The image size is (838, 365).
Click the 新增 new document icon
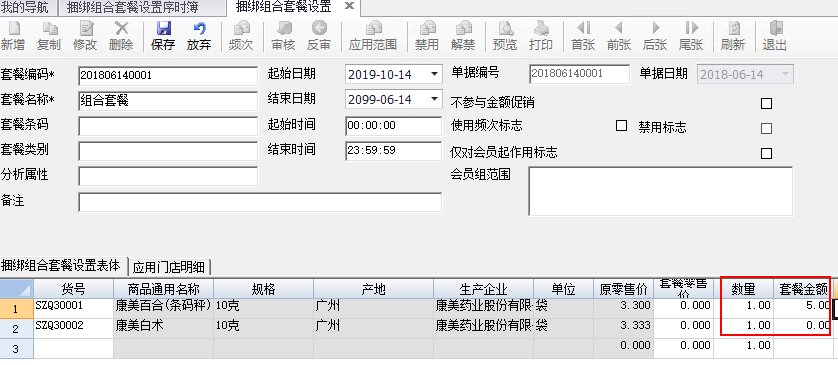[x=13, y=29]
